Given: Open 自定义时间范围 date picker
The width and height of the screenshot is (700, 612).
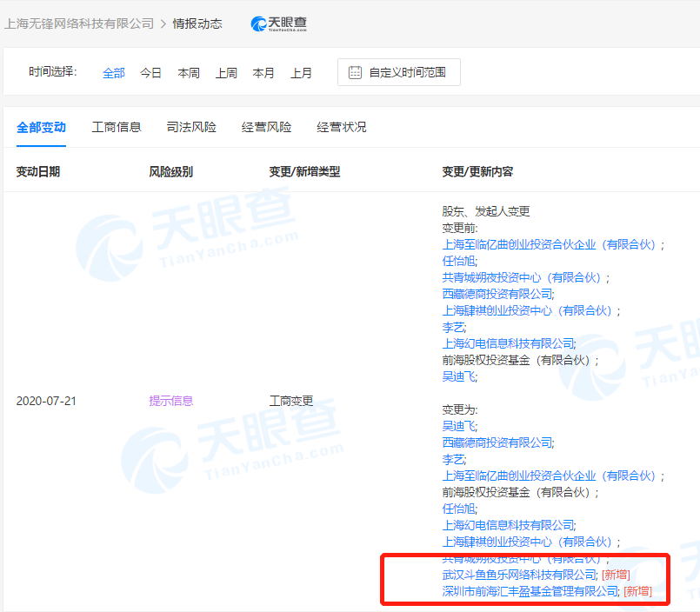Looking at the screenshot, I should 398,72.
